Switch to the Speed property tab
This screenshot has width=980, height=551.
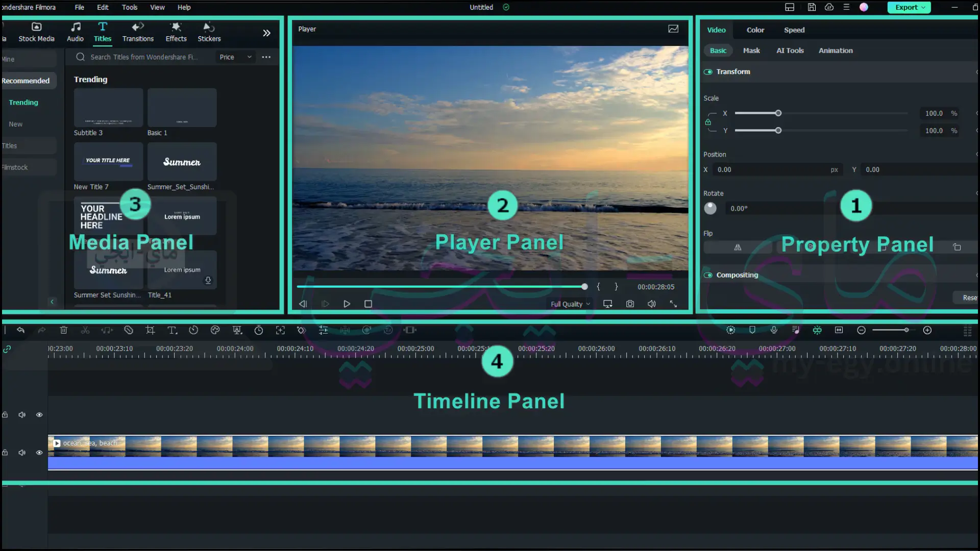pos(794,30)
